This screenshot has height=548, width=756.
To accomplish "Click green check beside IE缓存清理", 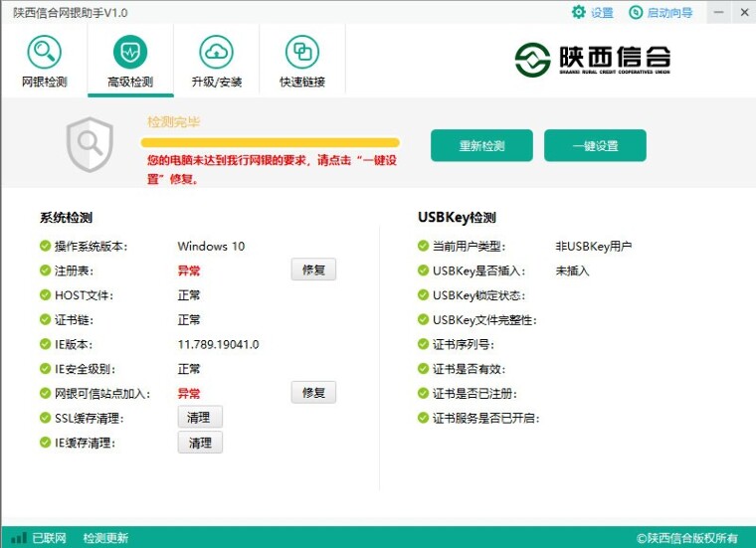I will click(x=45, y=442).
